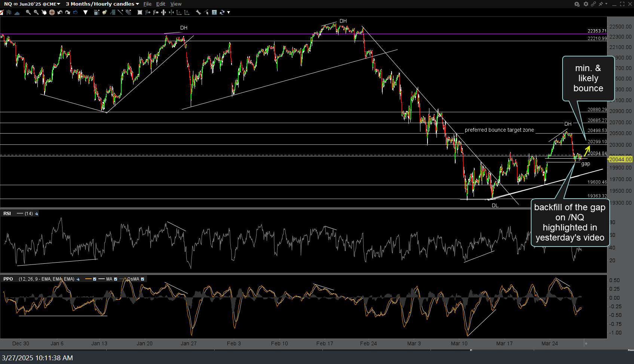Click the refresh chart icon
This screenshot has width=634, height=364.
(222, 12)
